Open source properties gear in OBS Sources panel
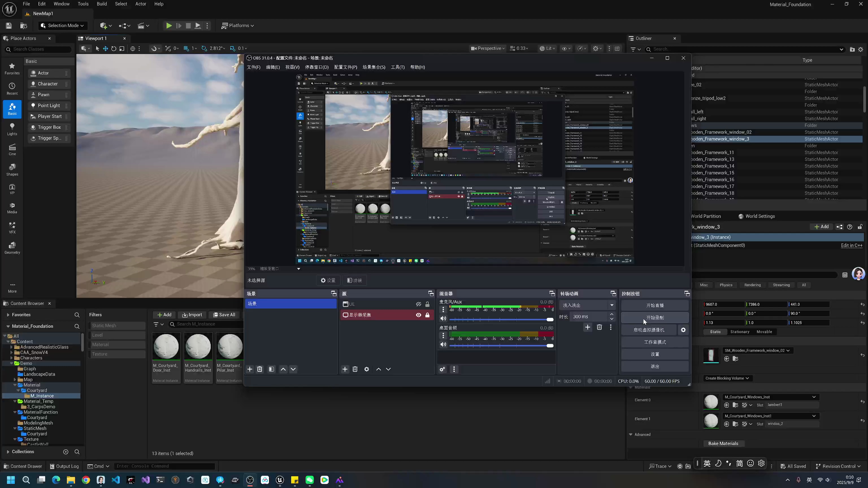 (366, 369)
